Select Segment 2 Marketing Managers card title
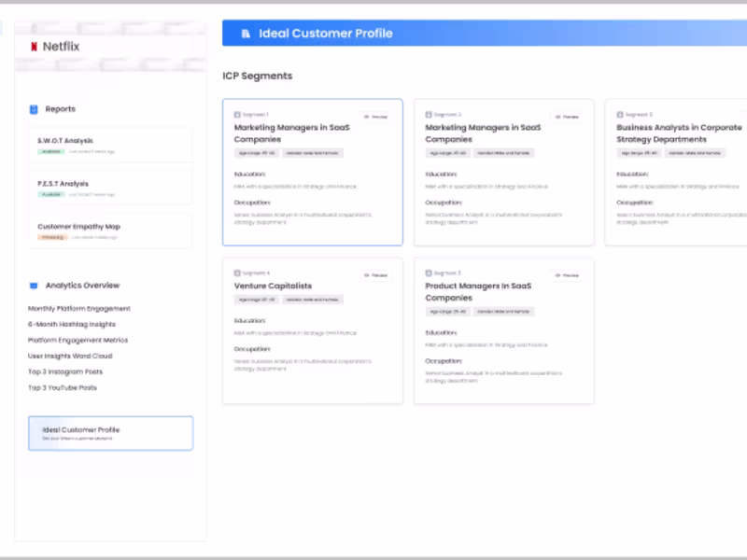747x560 pixels. pos(483,133)
